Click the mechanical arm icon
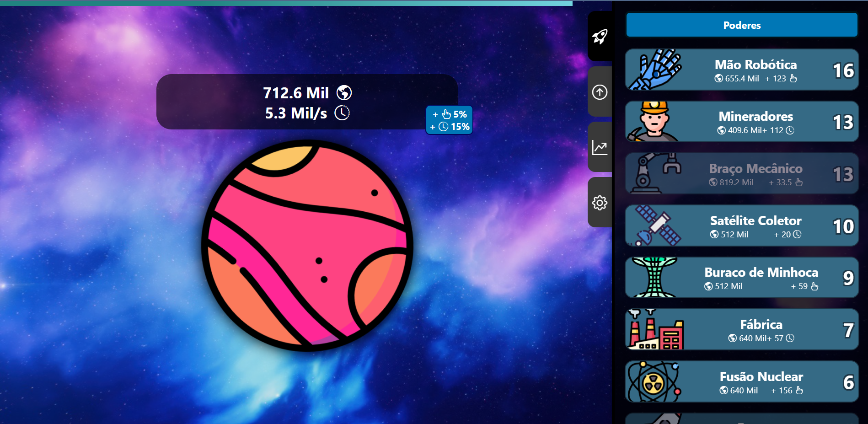 tap(655, 174)
